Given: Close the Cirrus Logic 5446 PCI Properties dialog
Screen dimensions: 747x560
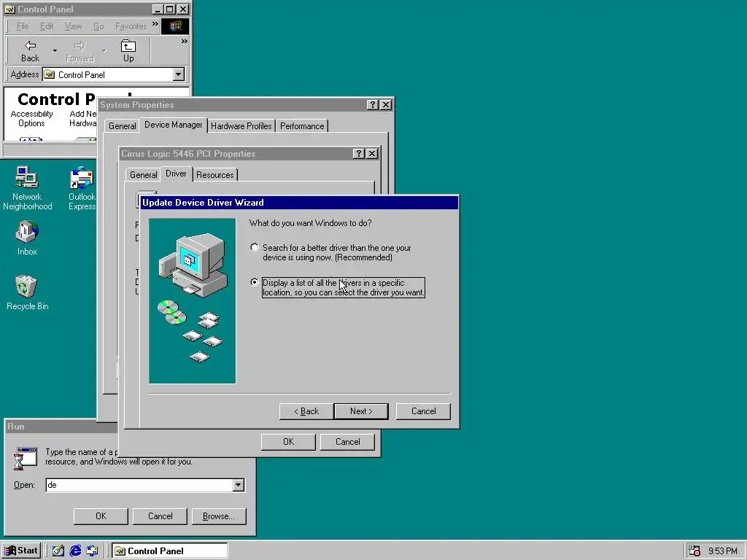Looking at the screenshot, I should [372, 153].
